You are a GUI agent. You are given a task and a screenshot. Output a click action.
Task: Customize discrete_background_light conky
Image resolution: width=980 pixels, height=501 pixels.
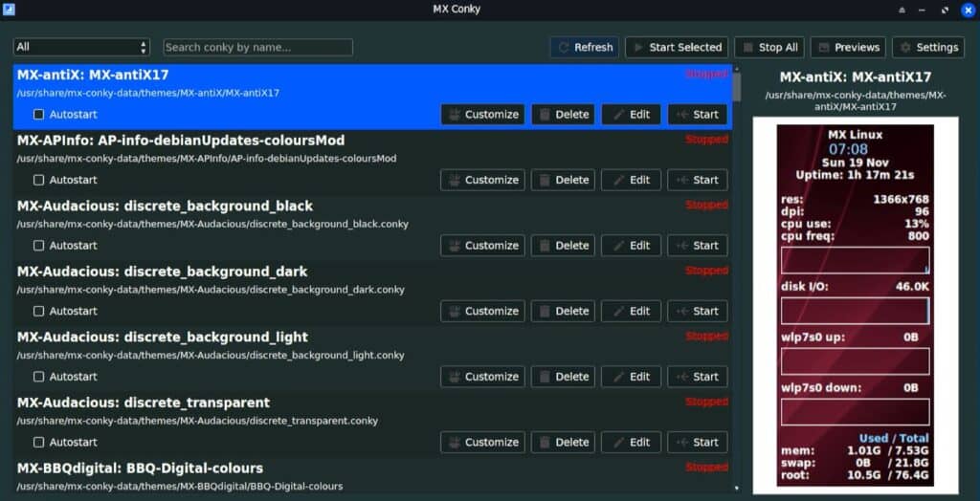(482, 377)
